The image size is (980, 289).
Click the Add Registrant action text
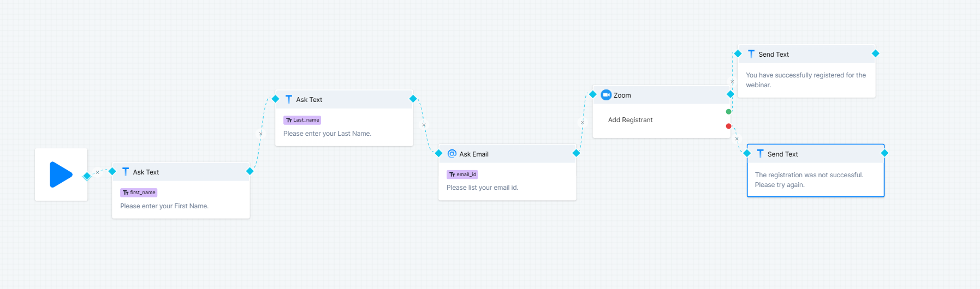pyautogui.click(x=630, y=120)
